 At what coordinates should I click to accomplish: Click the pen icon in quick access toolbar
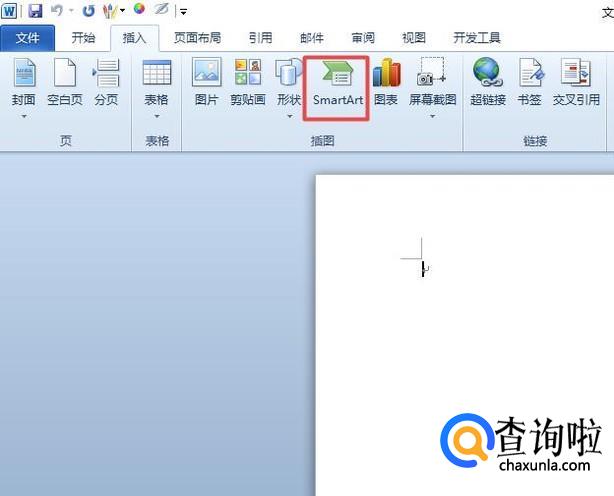161,9
